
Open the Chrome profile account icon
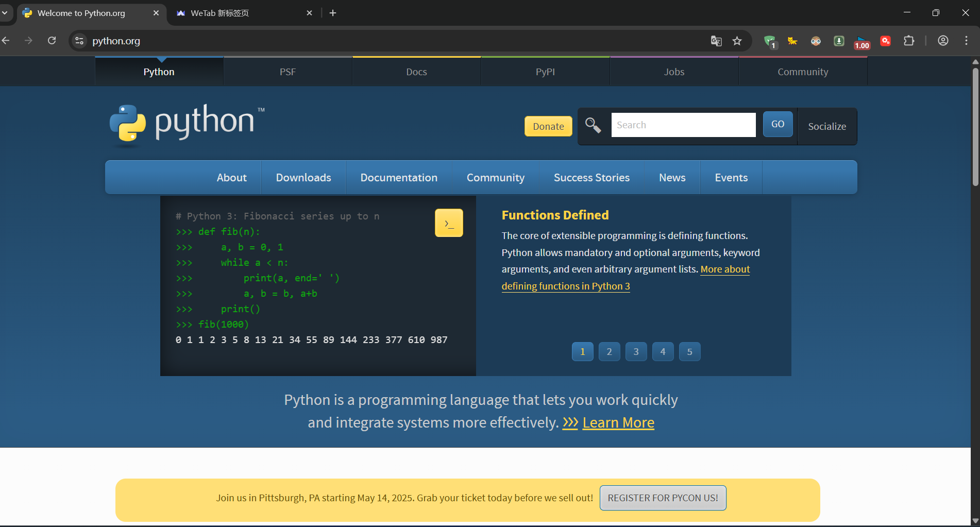point(943,41)
